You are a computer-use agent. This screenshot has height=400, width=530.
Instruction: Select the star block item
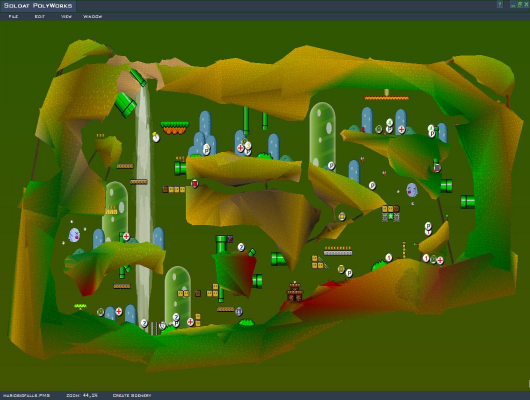391,217
